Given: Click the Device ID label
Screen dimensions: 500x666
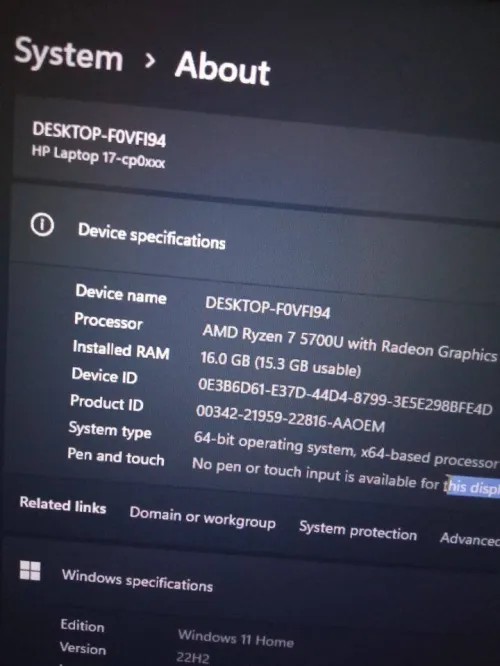Looking at the screenshot, I should pyautogui.click(x=105, y=375).
